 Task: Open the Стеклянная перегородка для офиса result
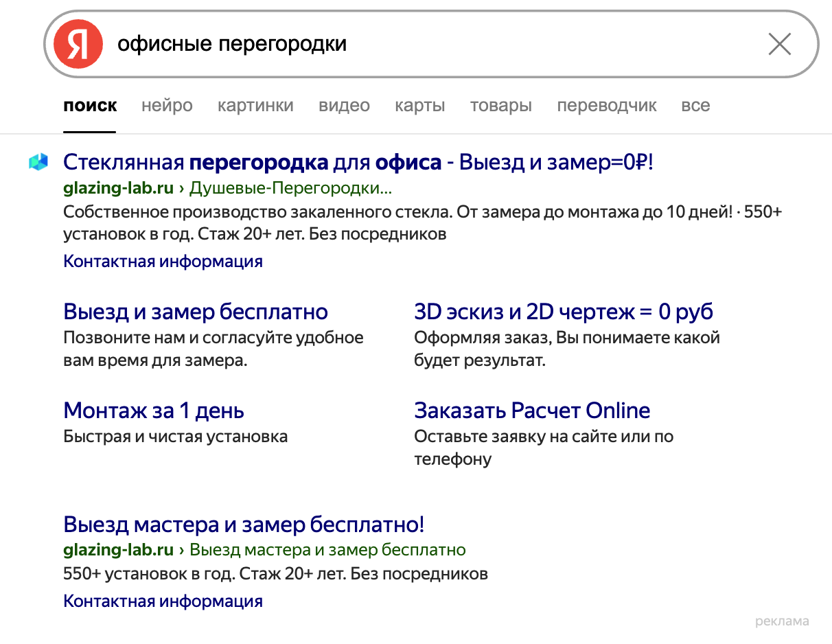[358, 163]
